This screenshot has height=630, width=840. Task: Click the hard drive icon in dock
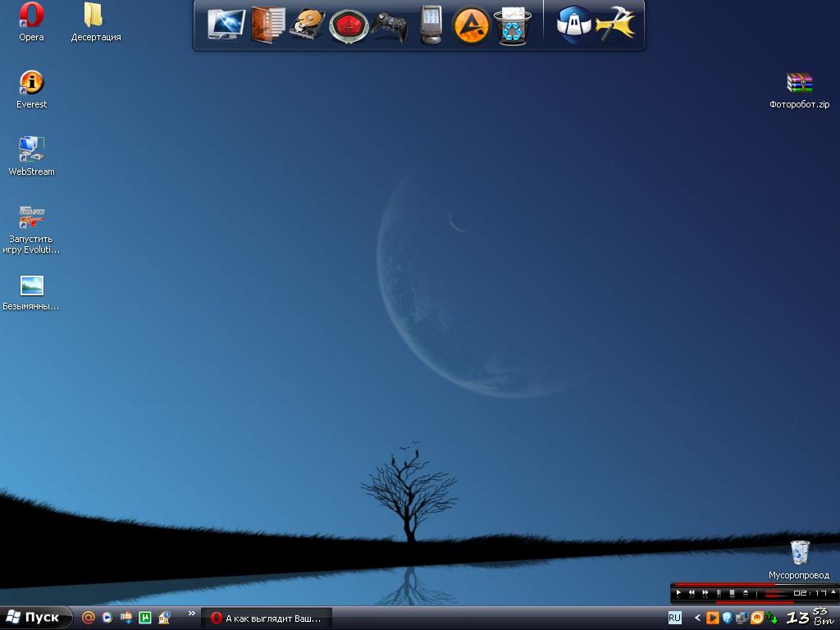pyautogui.click(x=308, y=25)
